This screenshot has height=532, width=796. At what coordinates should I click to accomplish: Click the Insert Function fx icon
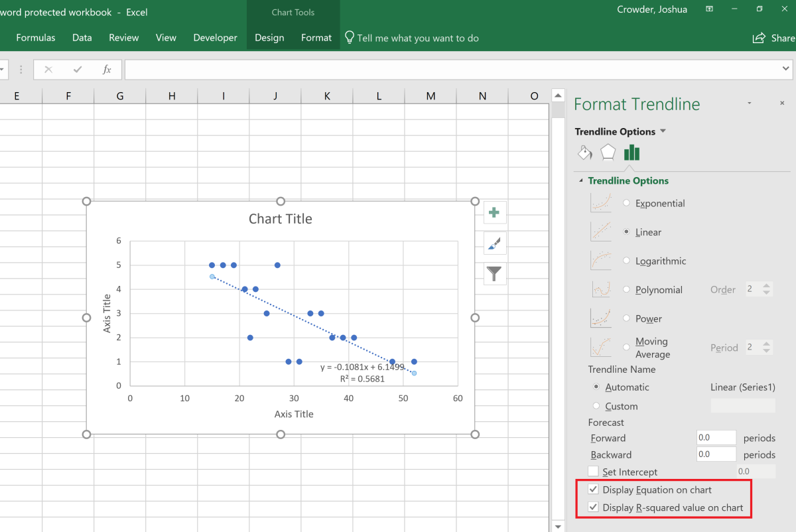click(108, 69)
